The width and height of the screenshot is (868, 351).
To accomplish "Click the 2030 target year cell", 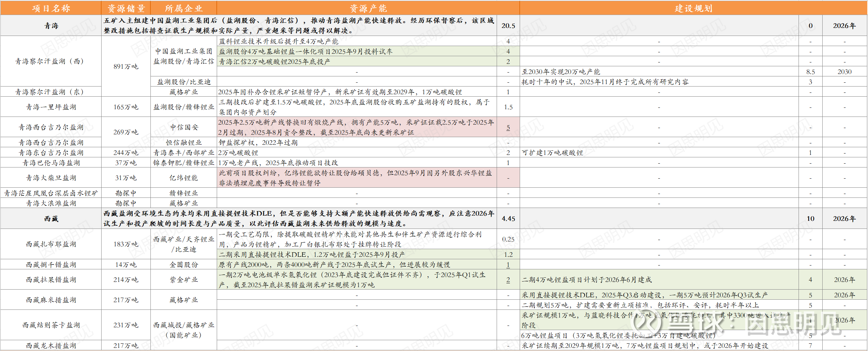I will (x=845, y=72).
